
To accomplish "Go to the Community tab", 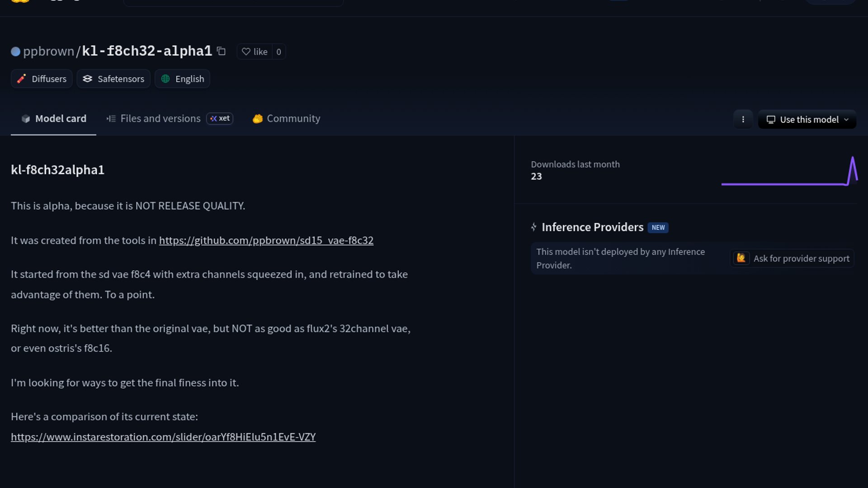I will [x=286, y=118].
